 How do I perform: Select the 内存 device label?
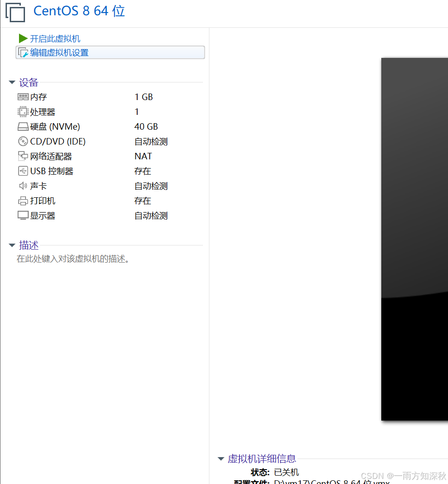38,97
